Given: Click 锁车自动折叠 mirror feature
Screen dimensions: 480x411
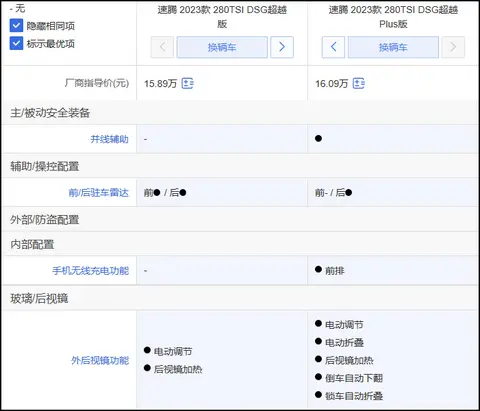Looking at the screenshot, I should [354, 396].
